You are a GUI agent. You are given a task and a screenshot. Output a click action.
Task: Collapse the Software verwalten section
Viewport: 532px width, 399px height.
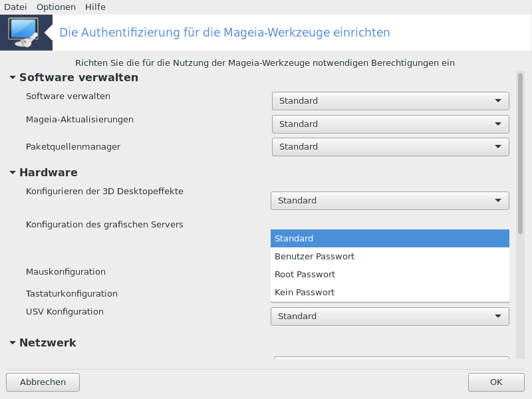coord(13,78)
